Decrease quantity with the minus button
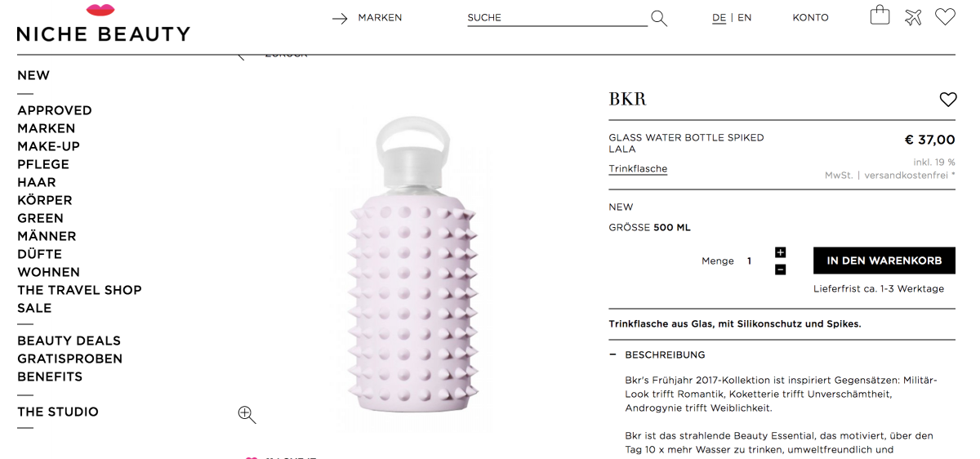Viewport: 980px width, 459px height. tap(780, 270)
